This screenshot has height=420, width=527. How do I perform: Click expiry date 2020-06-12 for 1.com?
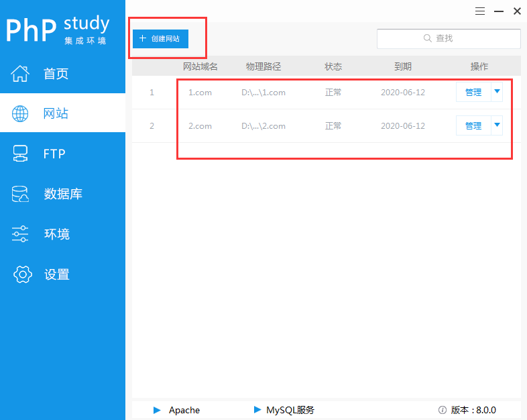coord(403,93)
